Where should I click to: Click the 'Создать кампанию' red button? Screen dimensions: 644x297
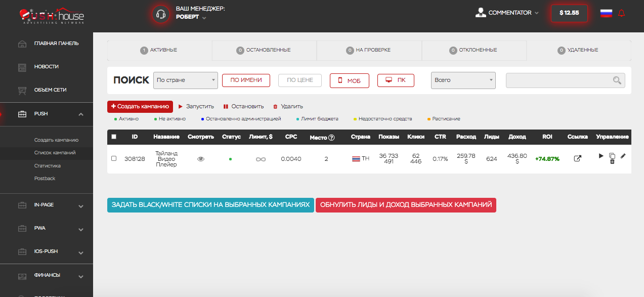[x=140, y=106]
